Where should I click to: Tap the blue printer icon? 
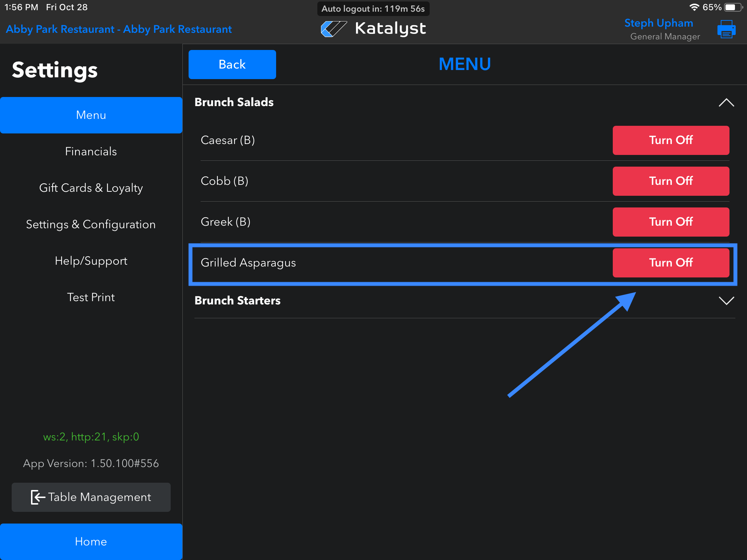(x=726, y=29)
